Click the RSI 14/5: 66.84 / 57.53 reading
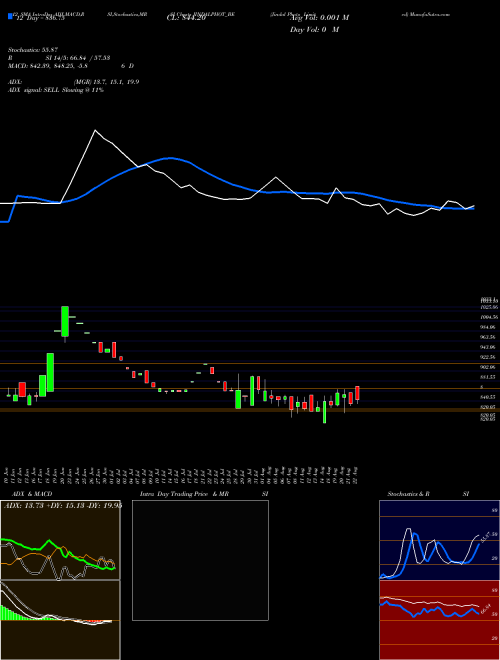Image resolution: width=500 pixels, height=660 pixels. tap(59, 58)
